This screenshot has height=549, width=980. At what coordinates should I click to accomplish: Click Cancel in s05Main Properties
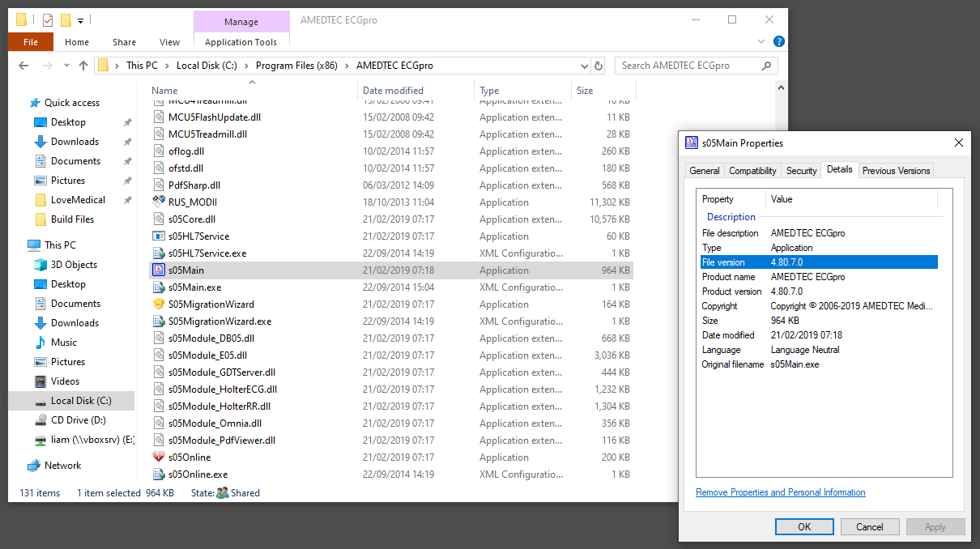(x=870, y=526)
